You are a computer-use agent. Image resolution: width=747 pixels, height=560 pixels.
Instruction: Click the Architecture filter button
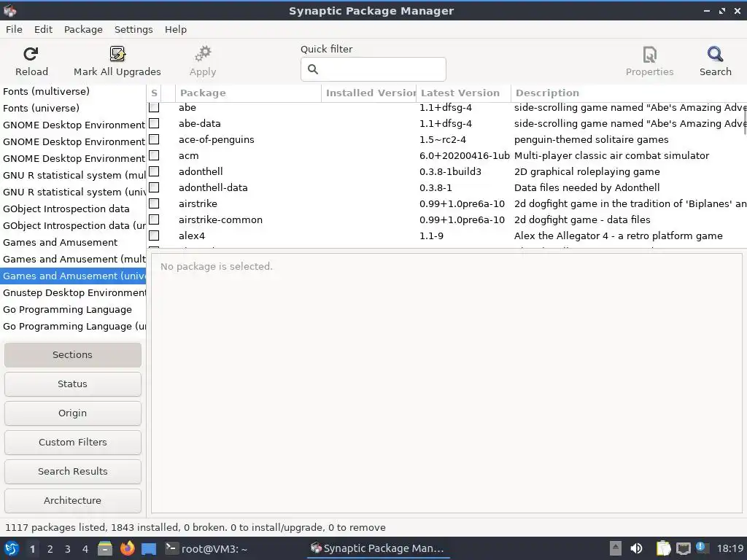tap(72, 500)
